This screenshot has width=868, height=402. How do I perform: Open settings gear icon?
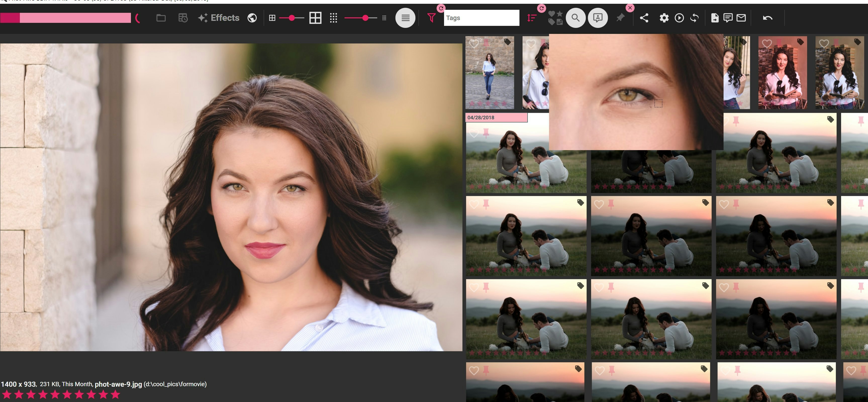(664, 18)
